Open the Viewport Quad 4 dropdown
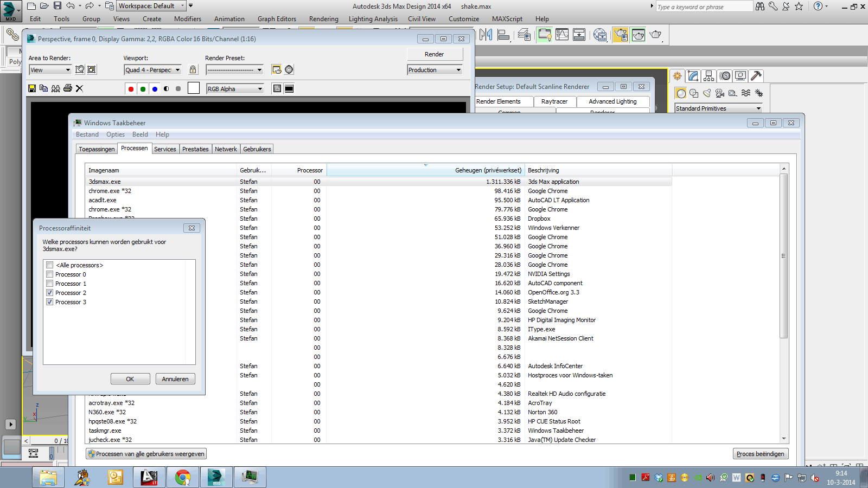This screenshot has height=488, width=868. [x=153, y=70]
